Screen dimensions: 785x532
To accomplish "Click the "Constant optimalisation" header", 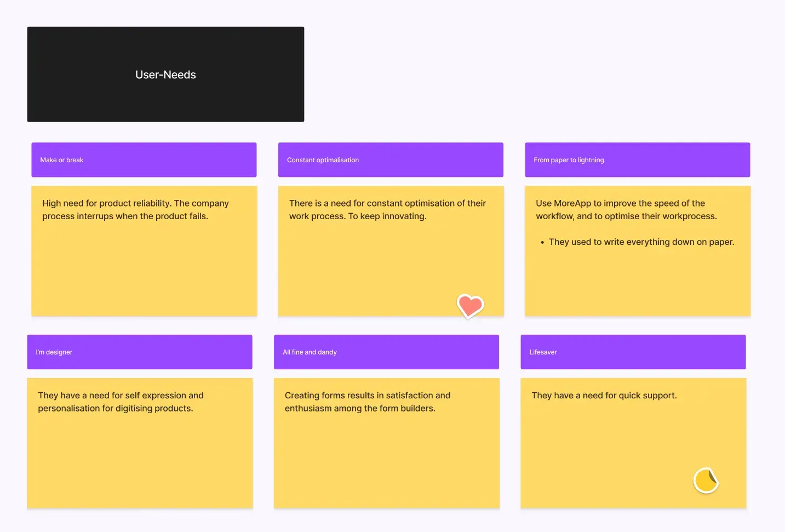I will tap(390, 159).
